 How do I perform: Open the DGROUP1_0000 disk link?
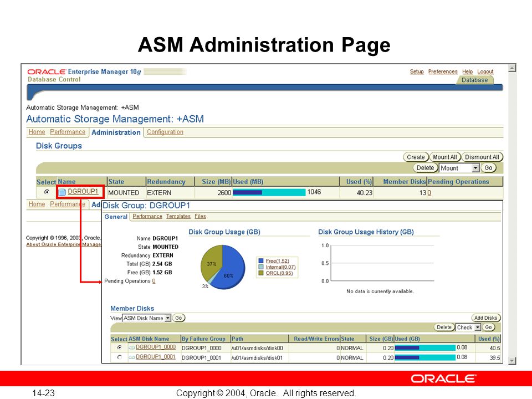[x=155, y=347]
